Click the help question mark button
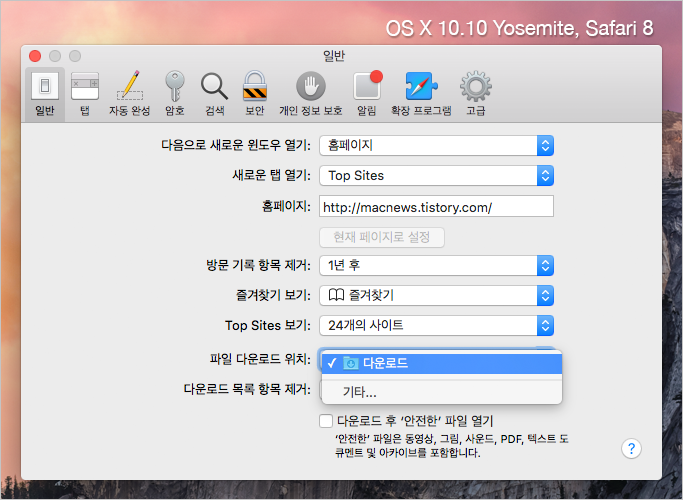This screenshot has height=500, width=683. tap(631, 449)
